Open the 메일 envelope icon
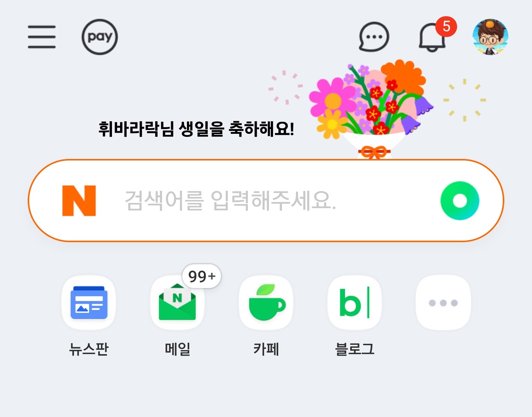The height and width of the screenshot is (417, 532). coord(177,303)
